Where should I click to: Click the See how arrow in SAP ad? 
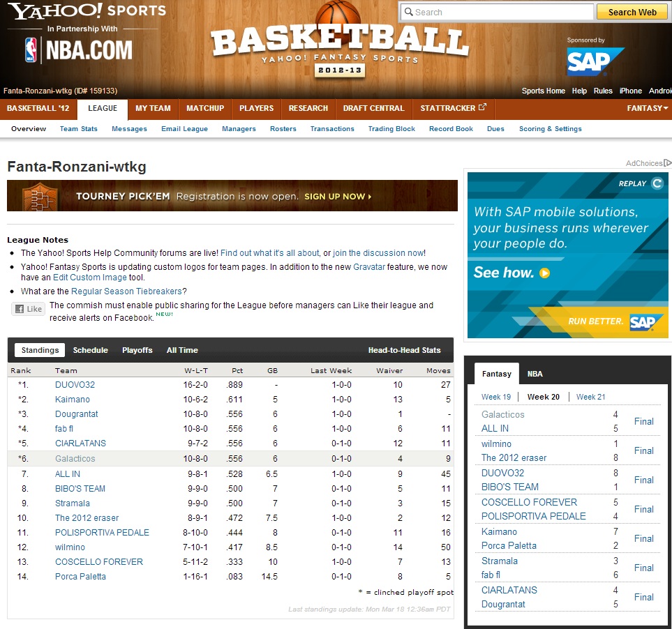click(x=545, y=273)
